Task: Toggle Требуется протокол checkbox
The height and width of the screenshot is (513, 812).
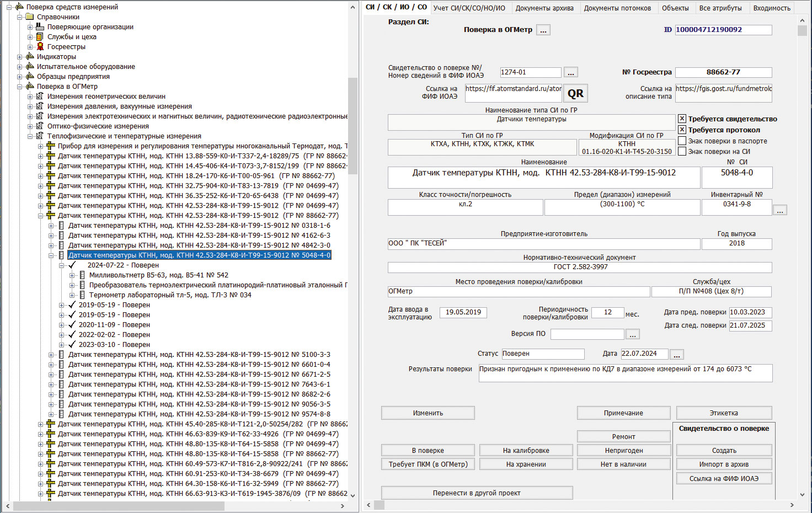Action: 682,130
